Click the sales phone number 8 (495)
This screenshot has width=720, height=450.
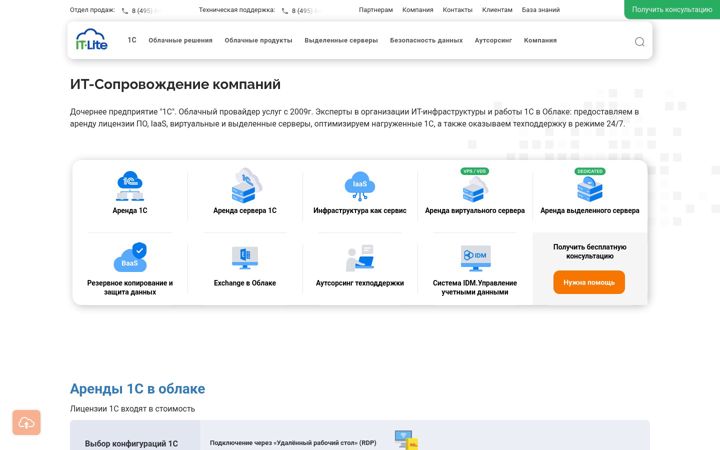click(142, 11)
